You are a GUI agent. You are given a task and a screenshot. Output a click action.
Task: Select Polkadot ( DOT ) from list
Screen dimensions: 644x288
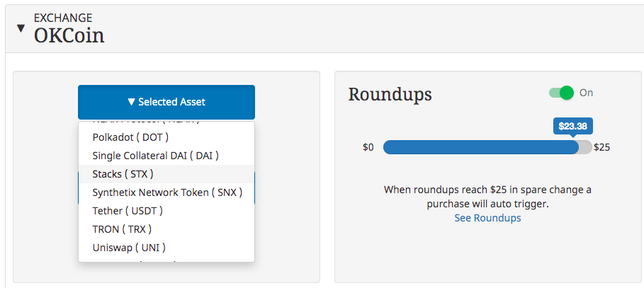coord(166,137)
